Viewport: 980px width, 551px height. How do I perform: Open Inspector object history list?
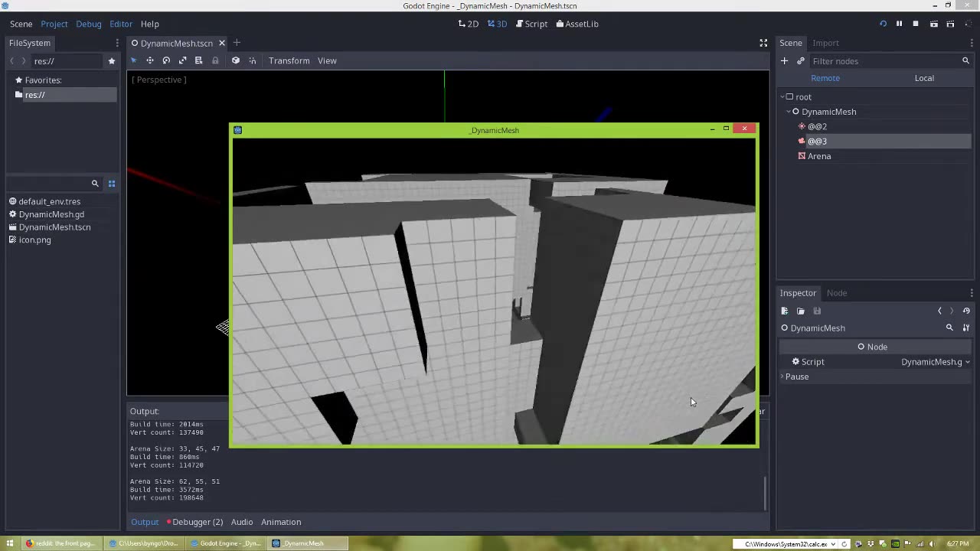coord(966,311)
